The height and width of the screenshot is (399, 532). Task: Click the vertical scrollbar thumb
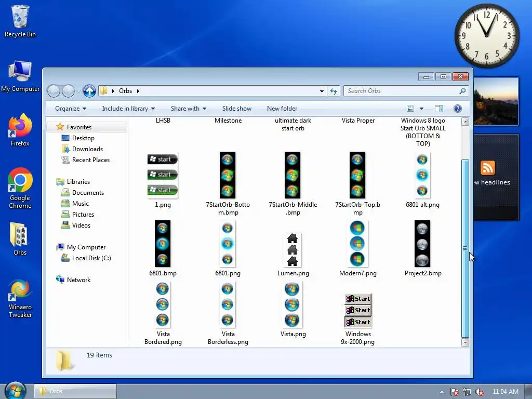[465, 248]
